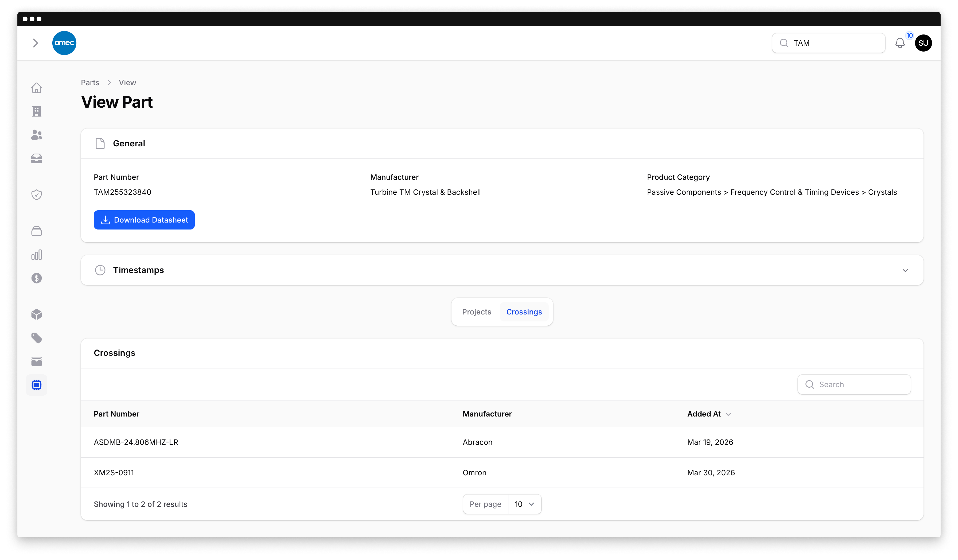Click the cube icon in the sidebar
Image resolution: width=958 pixels, height=560 pixels.
click(x=37, y=314)
